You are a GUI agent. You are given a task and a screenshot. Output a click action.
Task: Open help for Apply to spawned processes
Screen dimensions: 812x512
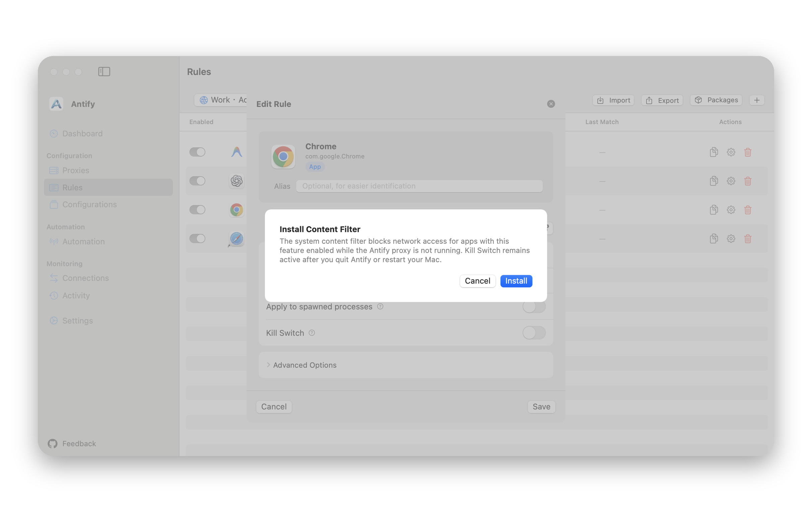380,307
